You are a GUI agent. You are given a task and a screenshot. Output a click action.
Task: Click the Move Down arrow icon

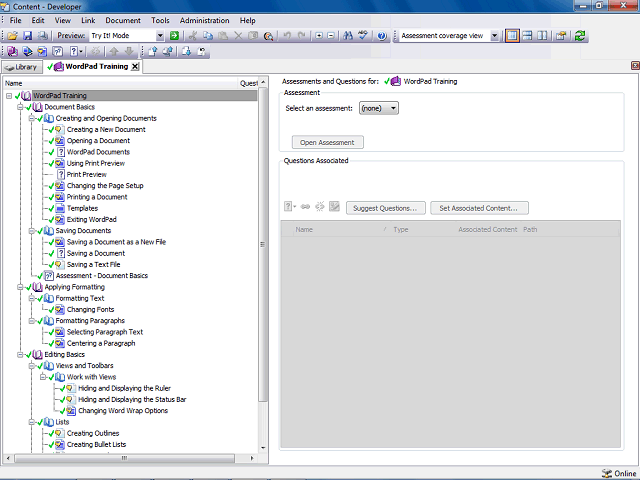tap(129, 51)
